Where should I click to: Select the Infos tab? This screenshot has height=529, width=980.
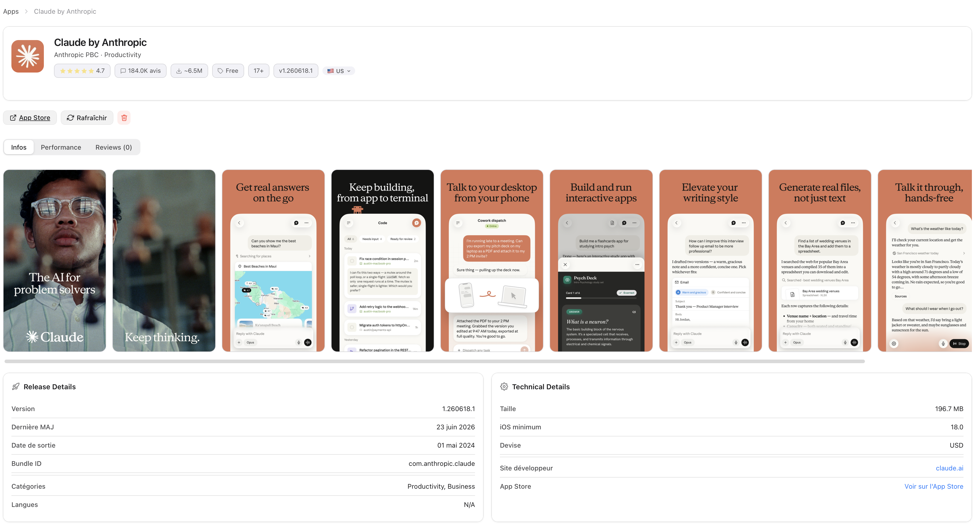tap(19, 147)
